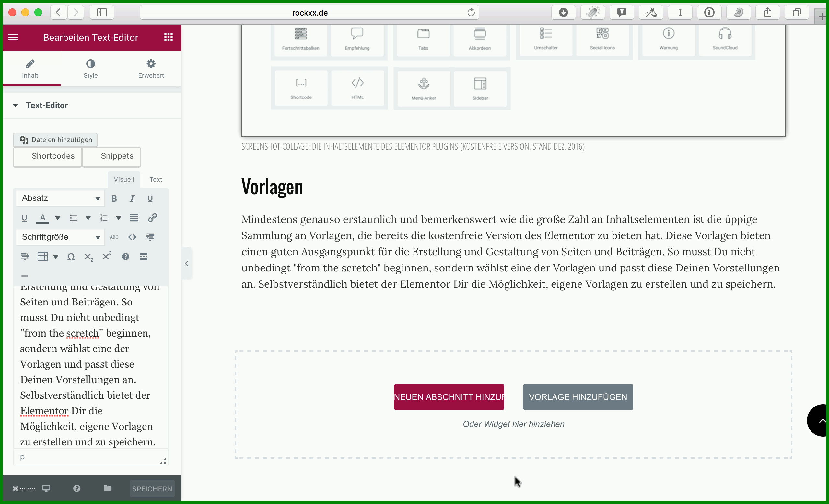Open editor keyboard shortcuts help
Screen dimensions: 829x504
(x=125, y=257)
